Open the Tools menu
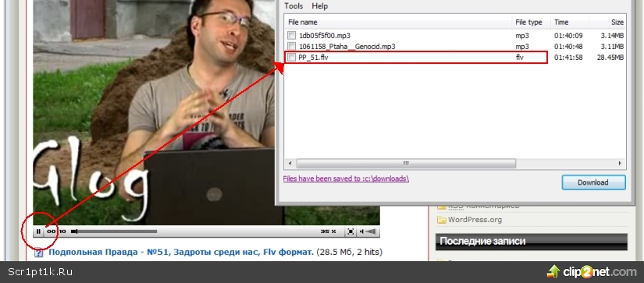This screenshot has width=644, height=283. point(294,6)
